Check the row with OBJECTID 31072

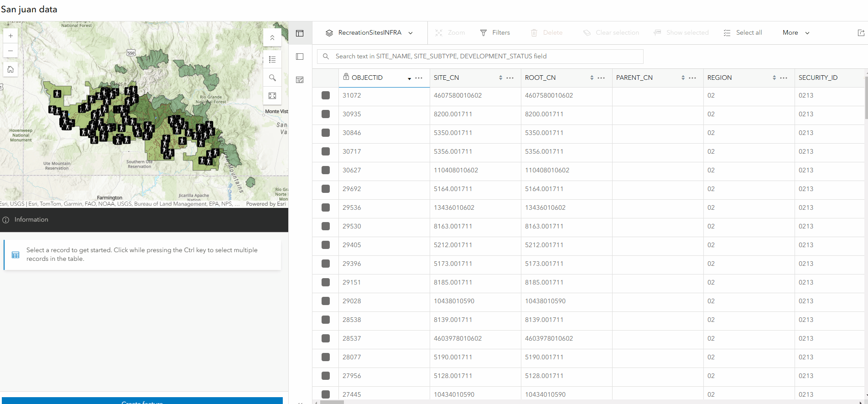(x=326, y=95)
